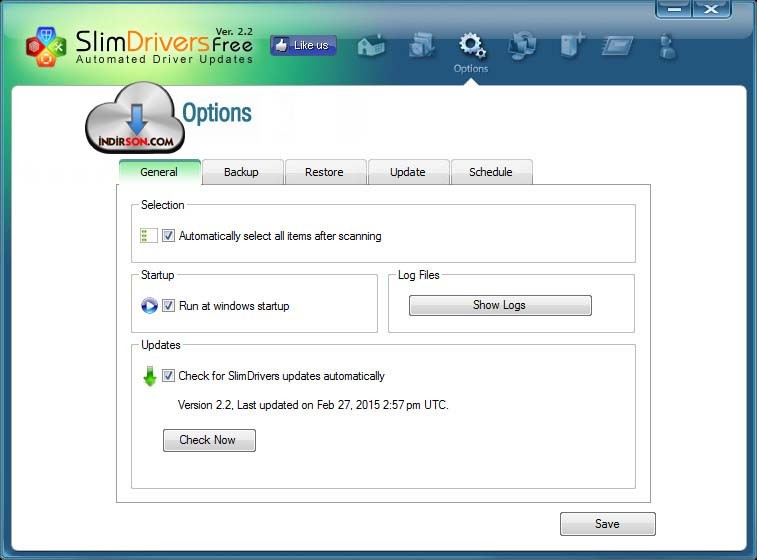This screenshot has height=560, width=757.
Task: Select the General tab
Action: click(159, 172)
